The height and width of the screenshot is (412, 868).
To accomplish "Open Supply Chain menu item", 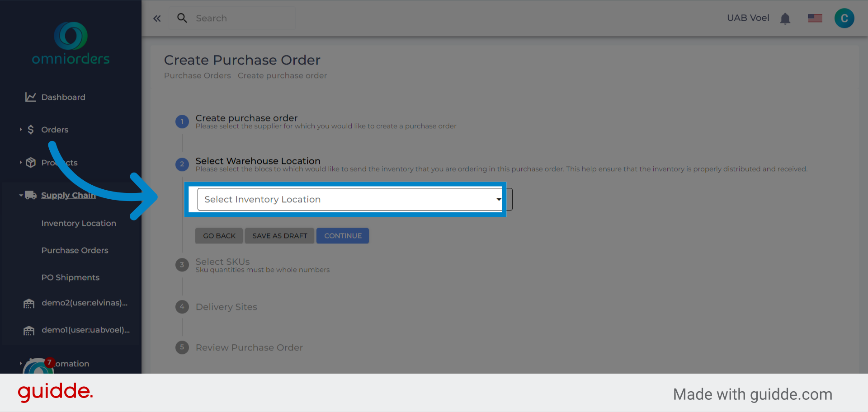I will [x=68, y=195].
